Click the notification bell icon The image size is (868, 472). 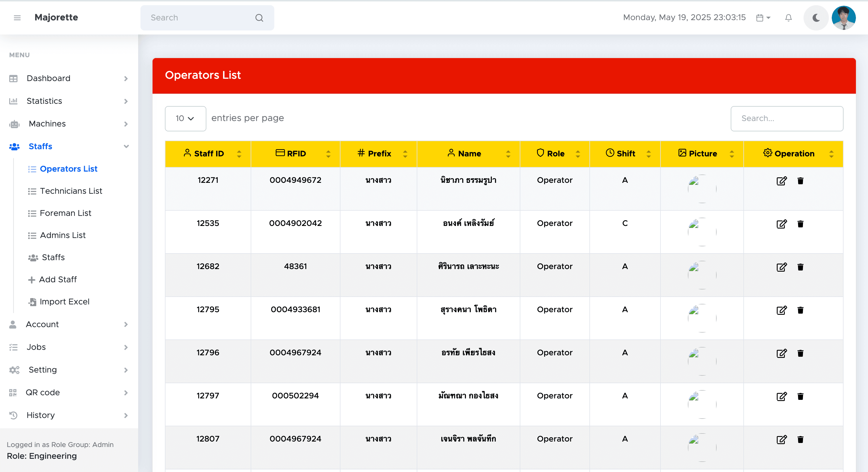[x=788, y=18]
